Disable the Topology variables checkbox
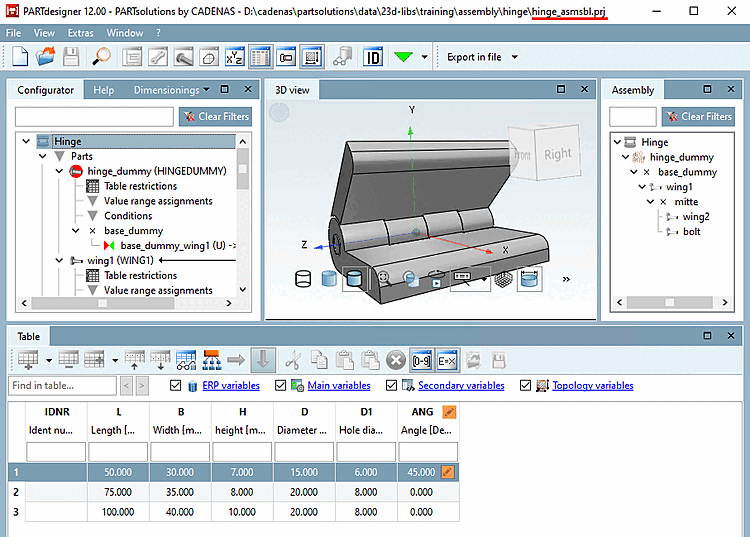750x537 pixels. pyautogui.click(x=526, y=386)
